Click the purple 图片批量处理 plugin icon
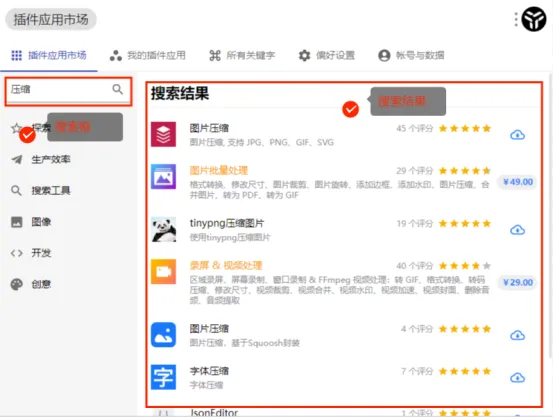Viewport: 554px width, 418px height. 163,177
